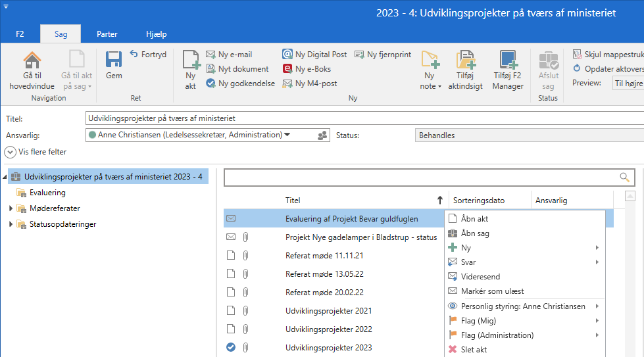Click the search magnifier icon in the list
Screen dimensions: 644x357
point(624,178)
